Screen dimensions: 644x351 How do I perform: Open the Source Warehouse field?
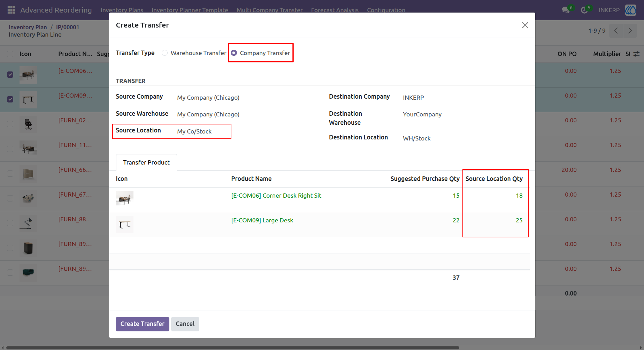[208, 114]
